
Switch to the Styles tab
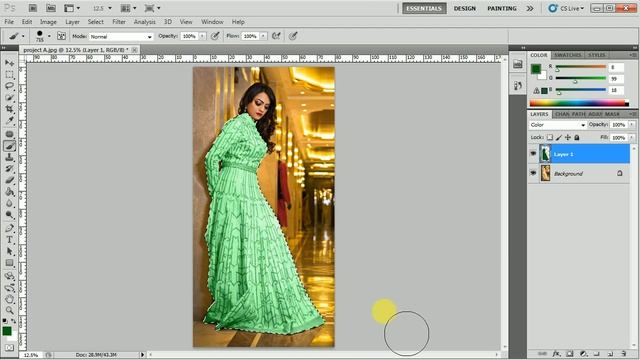point(597,55)
